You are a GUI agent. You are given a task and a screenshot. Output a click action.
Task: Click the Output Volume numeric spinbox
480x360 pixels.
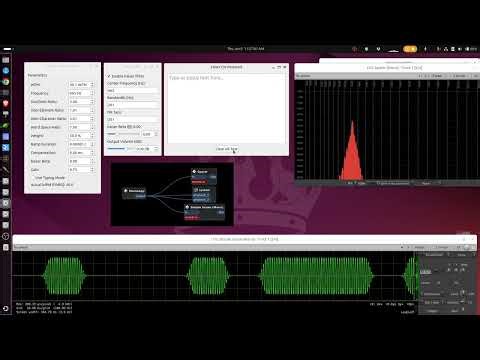[147, 149]
